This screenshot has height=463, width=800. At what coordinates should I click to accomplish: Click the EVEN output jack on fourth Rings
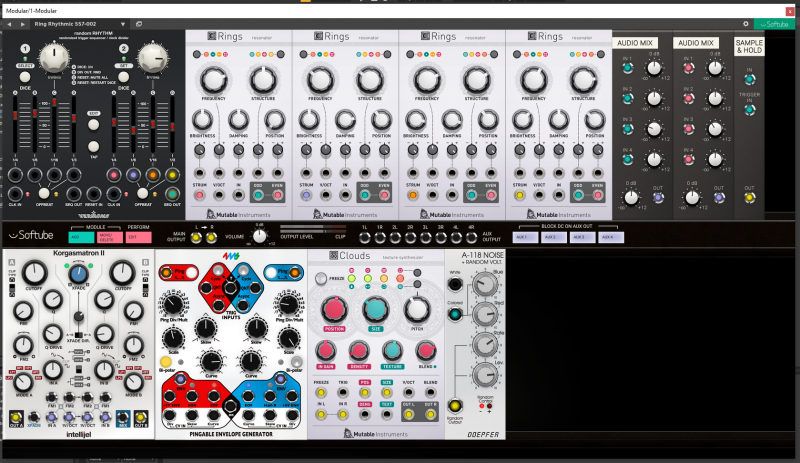point(597,195)
